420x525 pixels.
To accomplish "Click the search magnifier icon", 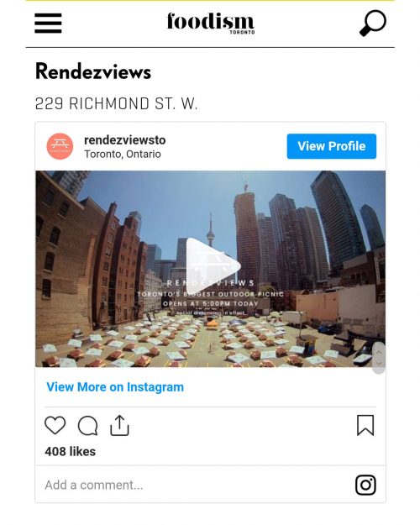I will click(372, 23).
